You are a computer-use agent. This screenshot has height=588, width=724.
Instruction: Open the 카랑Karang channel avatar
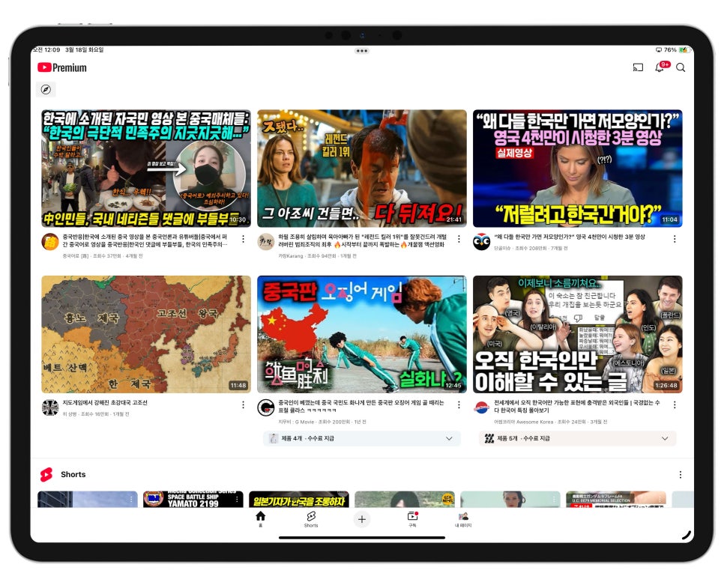265,241
